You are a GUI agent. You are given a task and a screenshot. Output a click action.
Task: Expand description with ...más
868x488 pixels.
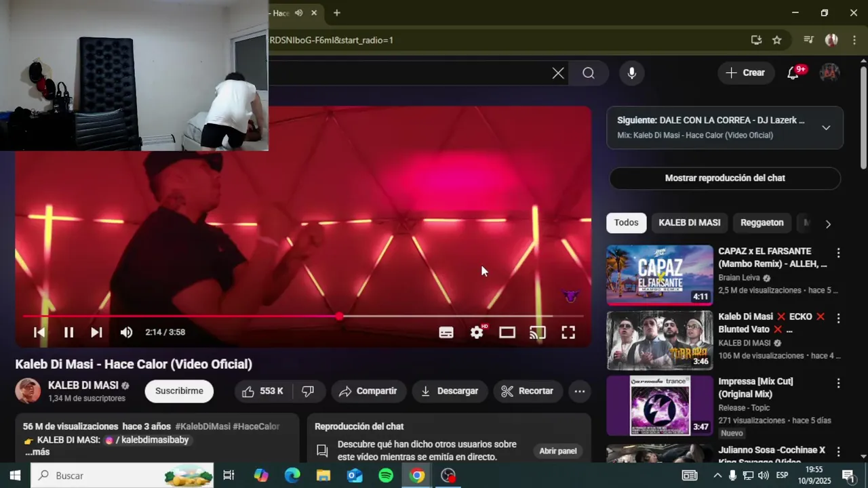point(37,452)
